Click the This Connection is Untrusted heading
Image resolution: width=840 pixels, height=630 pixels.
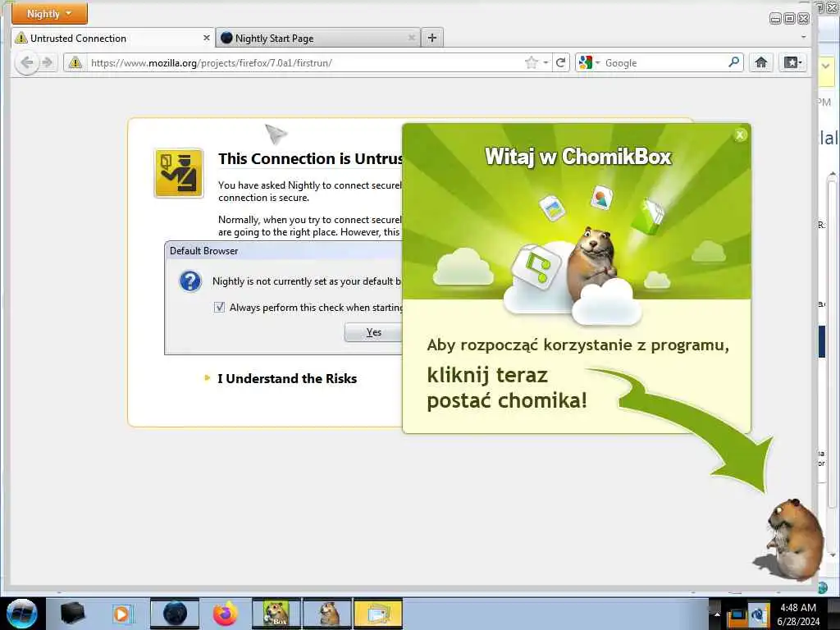tap(310, 158)
